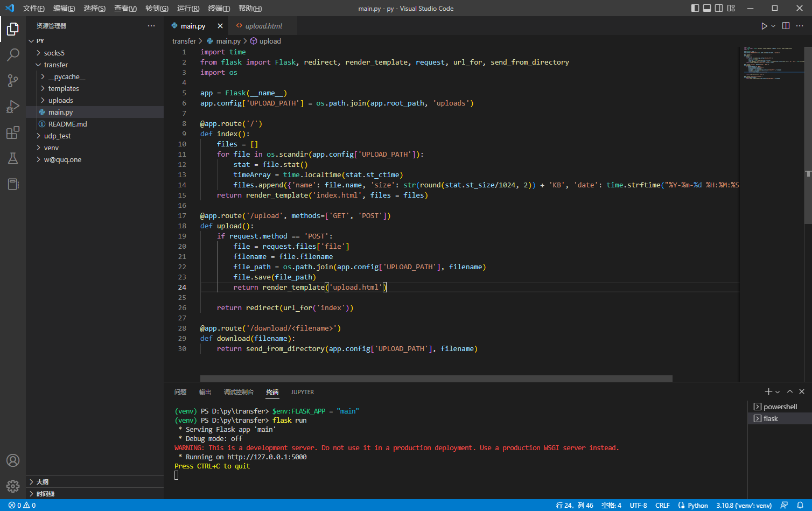
Task: Switch to the JUPYTER panel tab
Action: click(x=303, y=392)
